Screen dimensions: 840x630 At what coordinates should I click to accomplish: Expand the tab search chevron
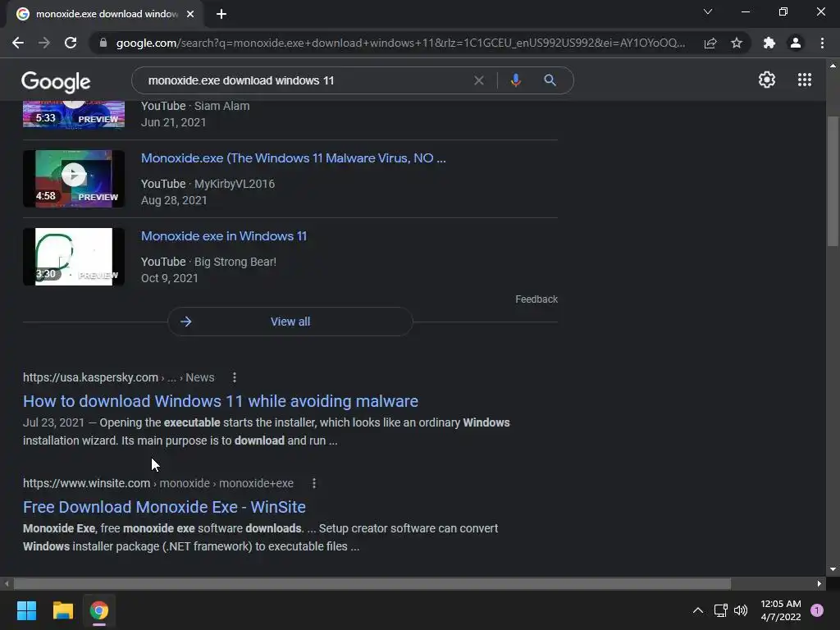coord(708,11)
